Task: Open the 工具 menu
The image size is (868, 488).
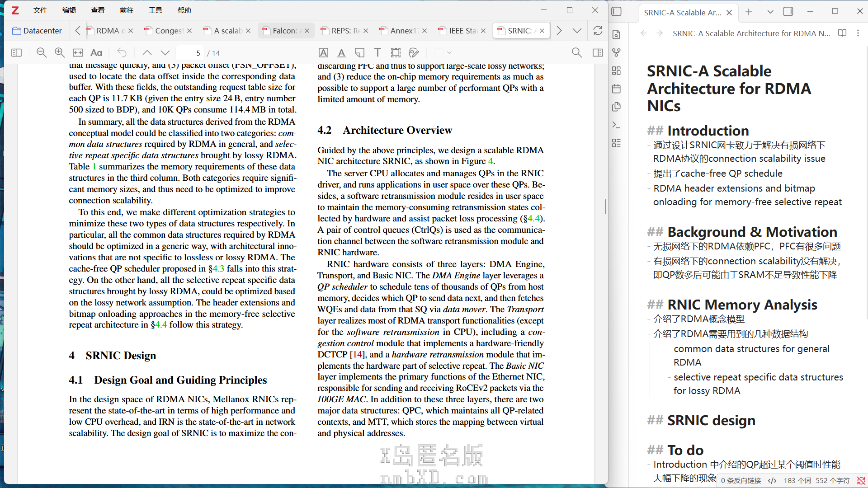Action: (x=155, y=10)
